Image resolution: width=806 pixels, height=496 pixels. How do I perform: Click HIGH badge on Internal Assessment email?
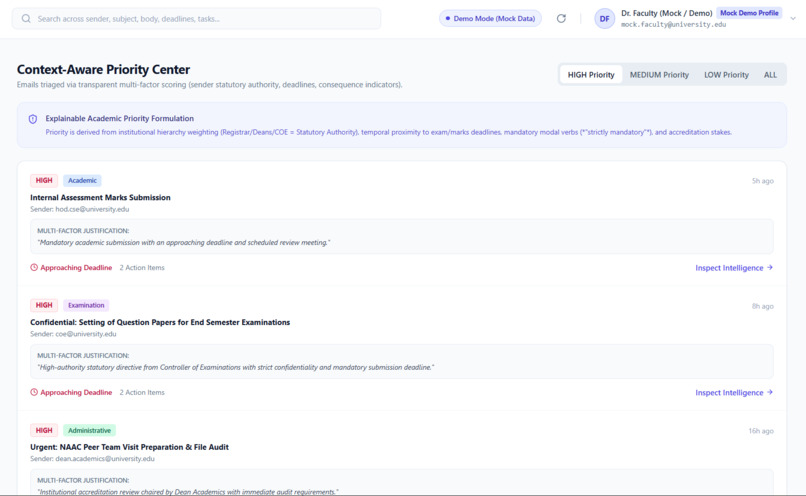coord(44,180)
